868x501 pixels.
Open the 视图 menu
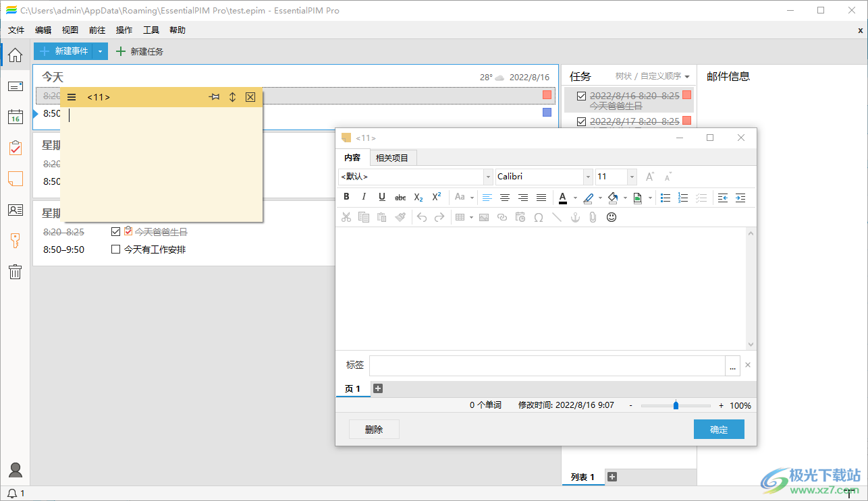click(x=70, y=30)
